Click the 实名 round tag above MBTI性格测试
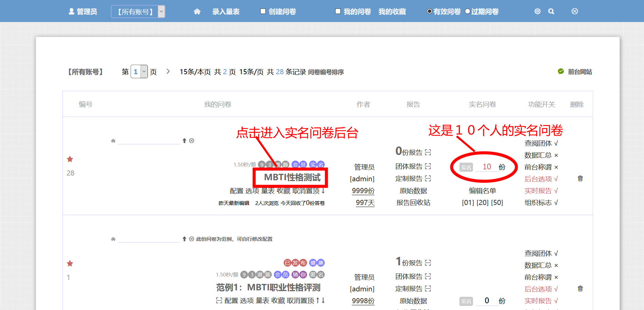Screen dimensions: 644x310 [x=317, y=165]
